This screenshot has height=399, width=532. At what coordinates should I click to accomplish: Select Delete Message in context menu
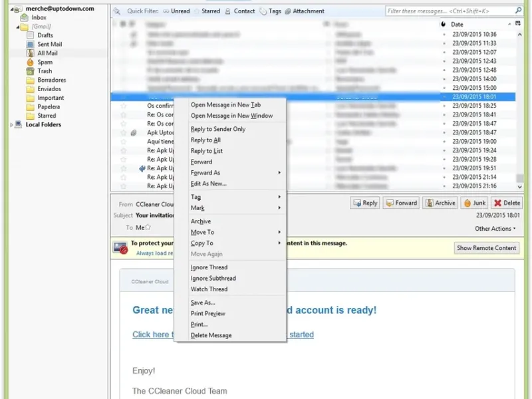pos(211,335)
